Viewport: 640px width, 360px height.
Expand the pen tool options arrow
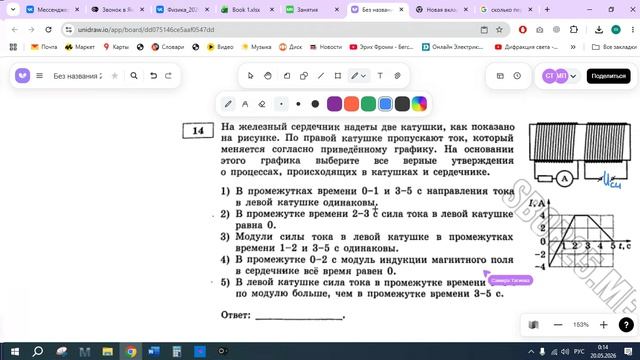[x=363, y=76]
